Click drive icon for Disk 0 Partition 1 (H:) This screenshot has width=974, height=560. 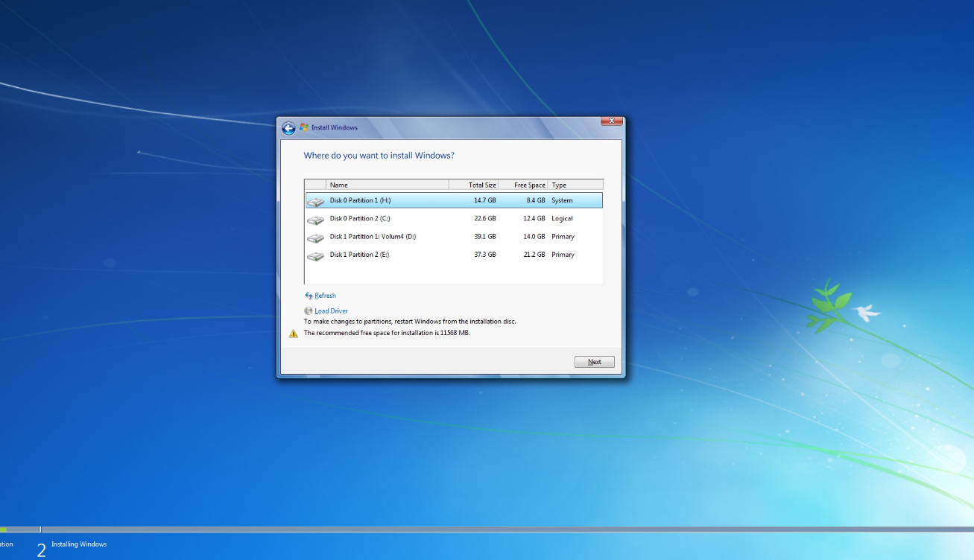point(316,201)
